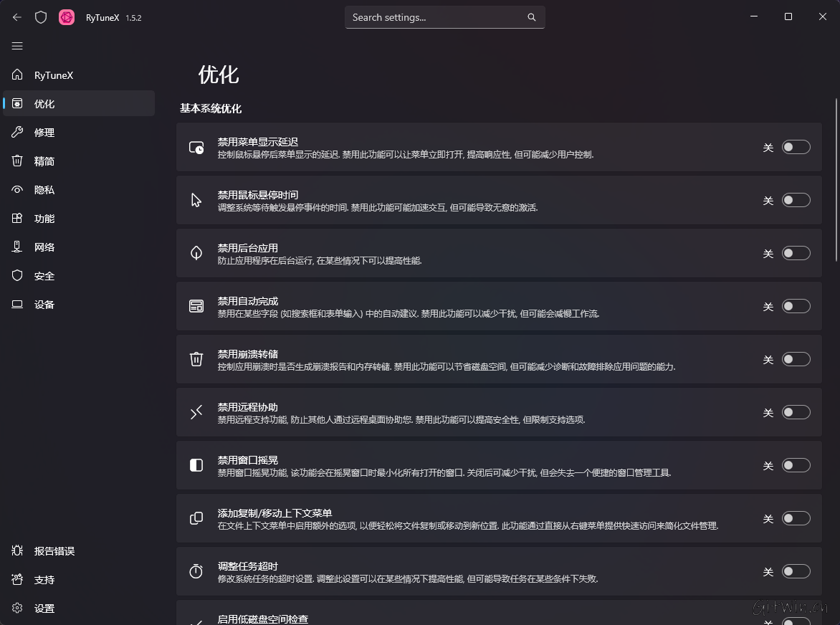Click inside the Search settings field
This screenshot has width=840, height=625.
point(437,17)
